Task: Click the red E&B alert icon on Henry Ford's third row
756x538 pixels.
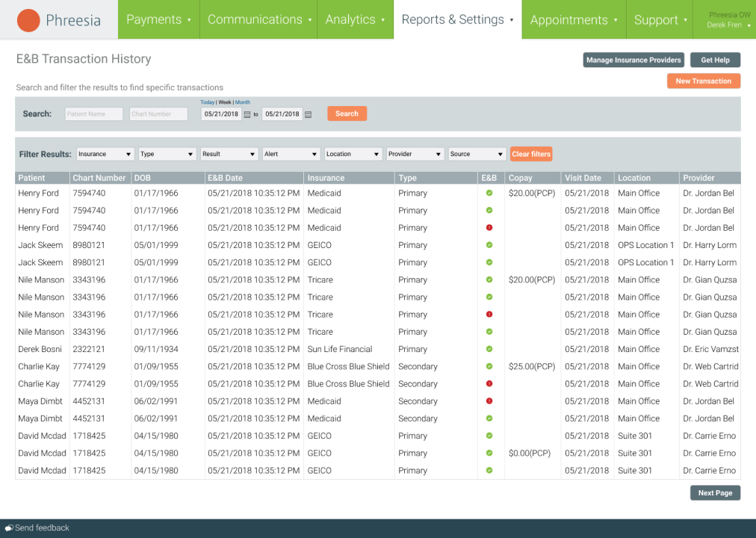Action: pos(489,227)
